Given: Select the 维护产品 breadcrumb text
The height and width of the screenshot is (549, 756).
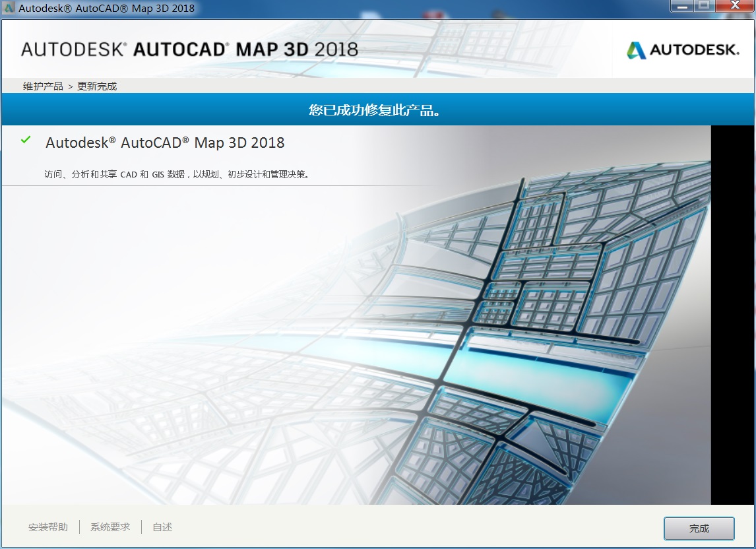Looking at the screenshot, I should [x=43, y=86].
